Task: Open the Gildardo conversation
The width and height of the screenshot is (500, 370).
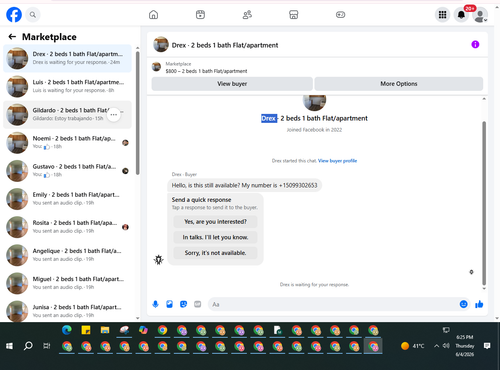Action: (x=67, y=115)
